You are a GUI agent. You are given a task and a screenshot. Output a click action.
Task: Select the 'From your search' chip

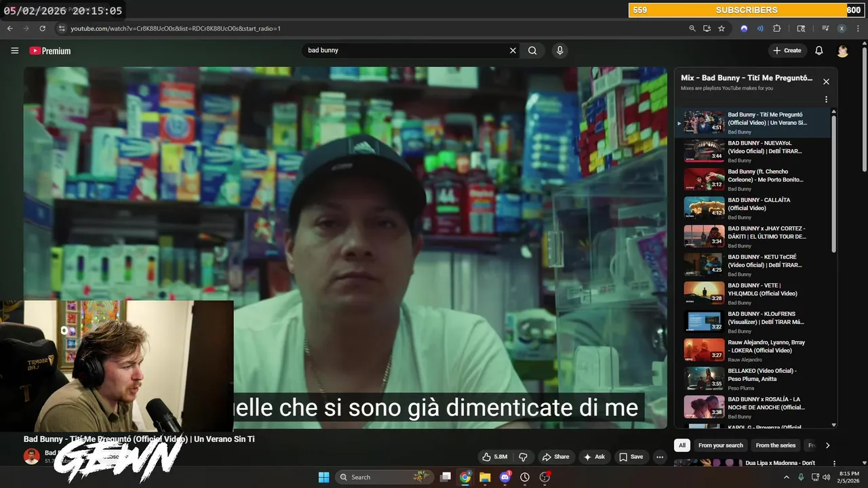coord(721,445)
